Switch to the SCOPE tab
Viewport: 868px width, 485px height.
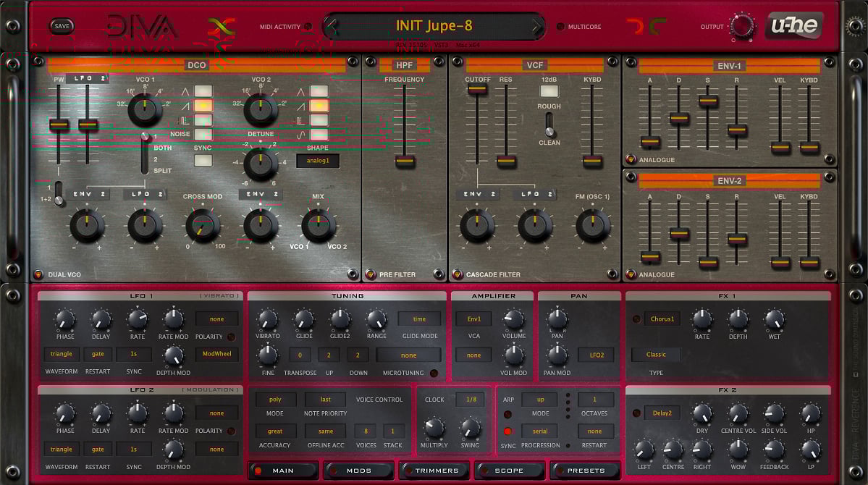coord(509,471)
